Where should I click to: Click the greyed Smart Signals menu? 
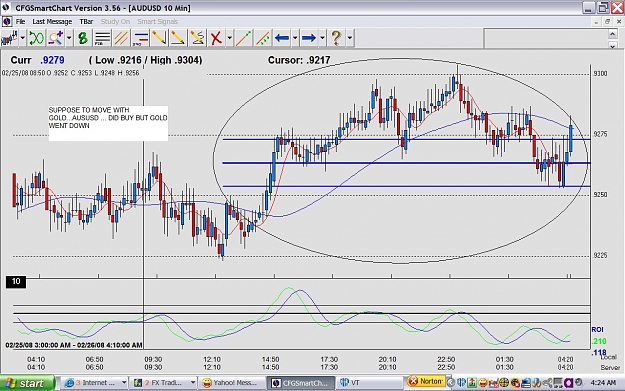click(x=157, y=22)
